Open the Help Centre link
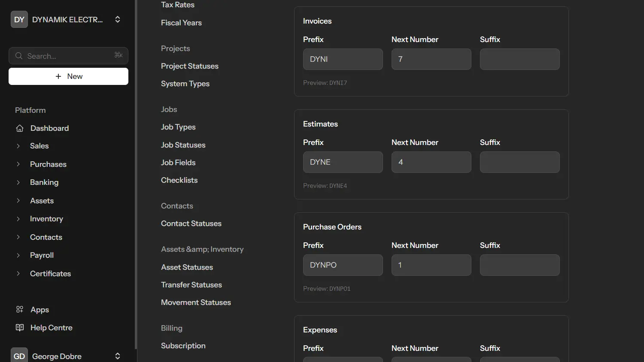The height and width of the screenshot is (362, 644). (51, 328)
